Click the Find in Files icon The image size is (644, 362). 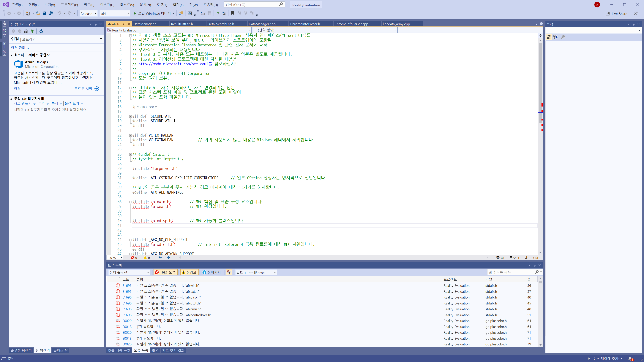pyautogui.click(x=181, y=13)
